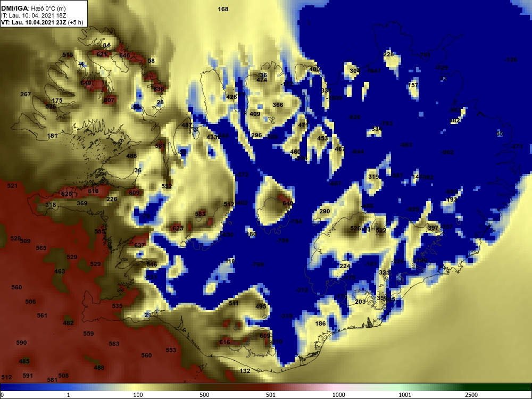
Task: Click the map value '649'
Action: pyautogui.click(x=86, y=83)
